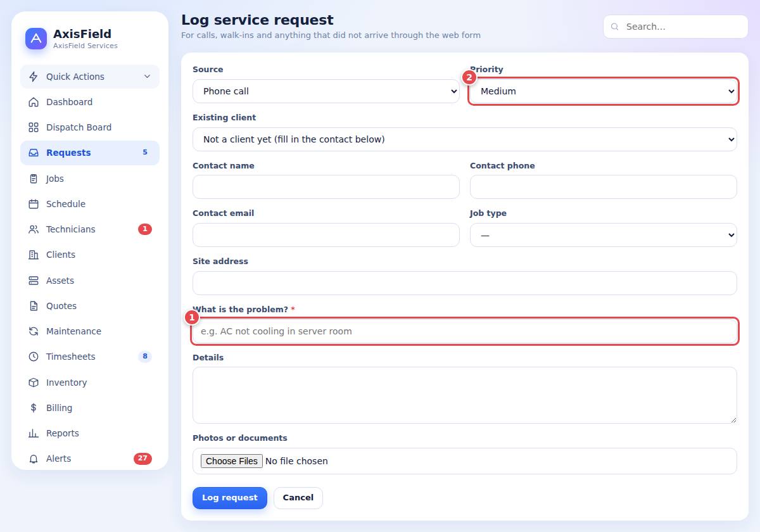Go to Maintenance
Viewport: 760px width, 532px height.
(x=90, y=331)
